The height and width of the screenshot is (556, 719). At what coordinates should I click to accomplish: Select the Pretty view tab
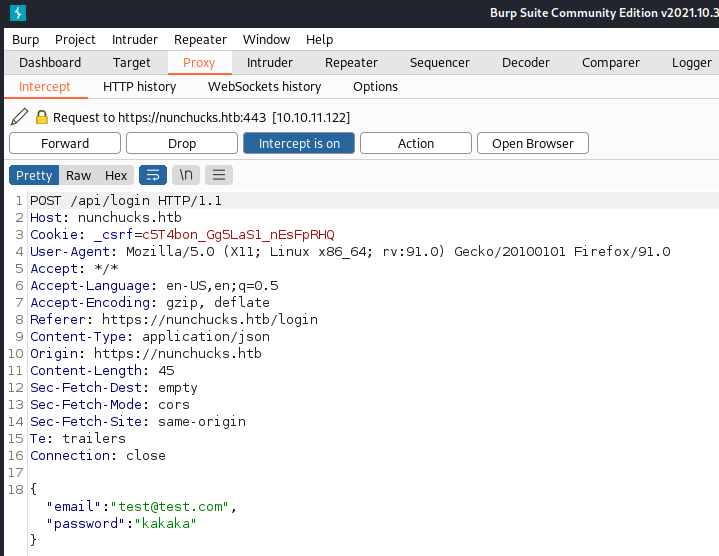(x=34, y=175)
